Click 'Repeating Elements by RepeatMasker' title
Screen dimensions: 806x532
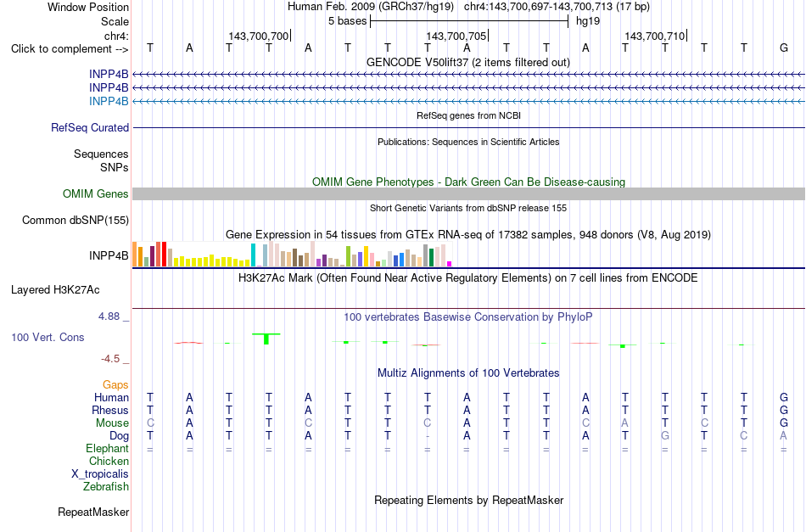tap(469, 500)
